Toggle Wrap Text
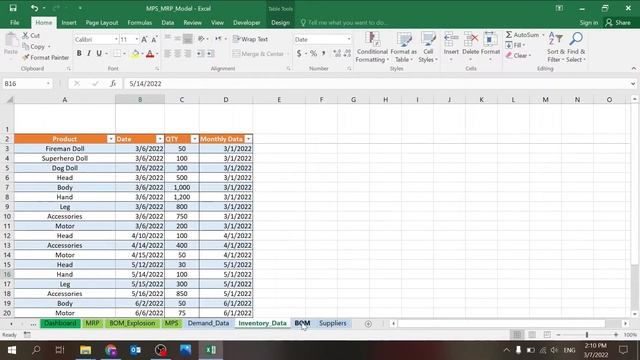 click(x=250, y=39)
